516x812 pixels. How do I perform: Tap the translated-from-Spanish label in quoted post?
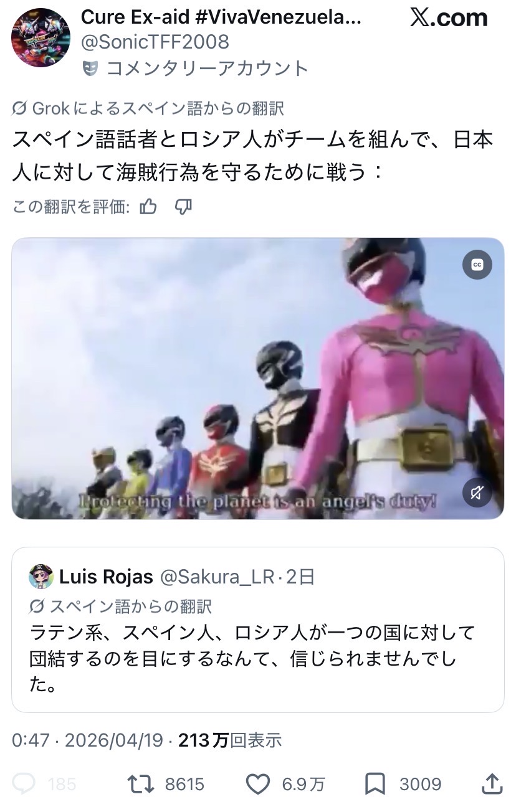point(121,605)
